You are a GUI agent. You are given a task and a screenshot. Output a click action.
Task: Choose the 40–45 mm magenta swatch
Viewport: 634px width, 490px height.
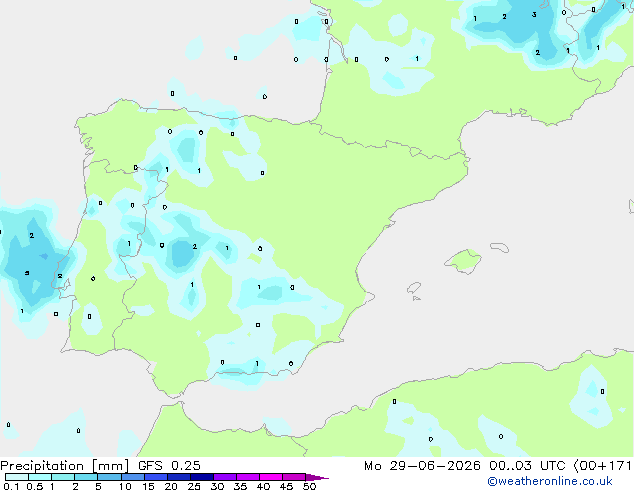(271, 477)
